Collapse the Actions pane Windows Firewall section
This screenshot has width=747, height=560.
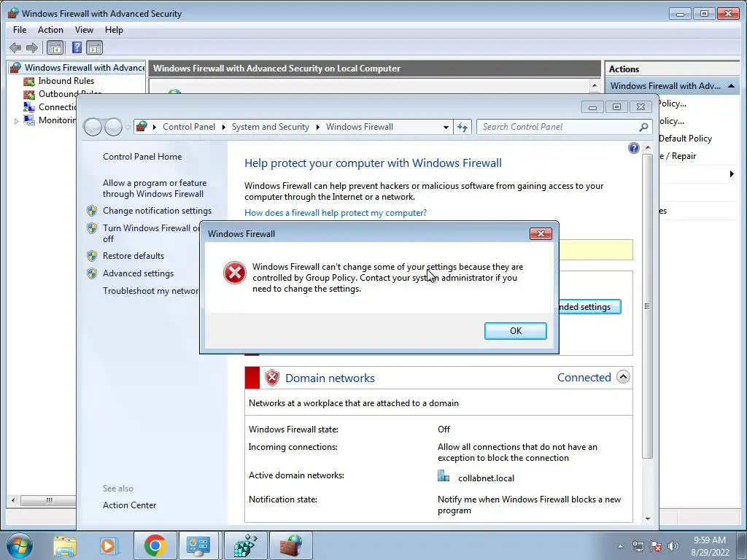[731, 86]
